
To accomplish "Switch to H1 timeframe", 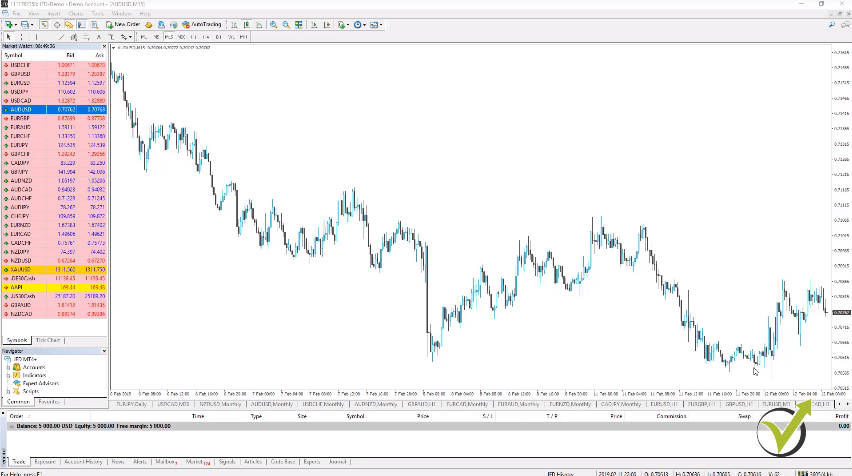I will [193, 37].
